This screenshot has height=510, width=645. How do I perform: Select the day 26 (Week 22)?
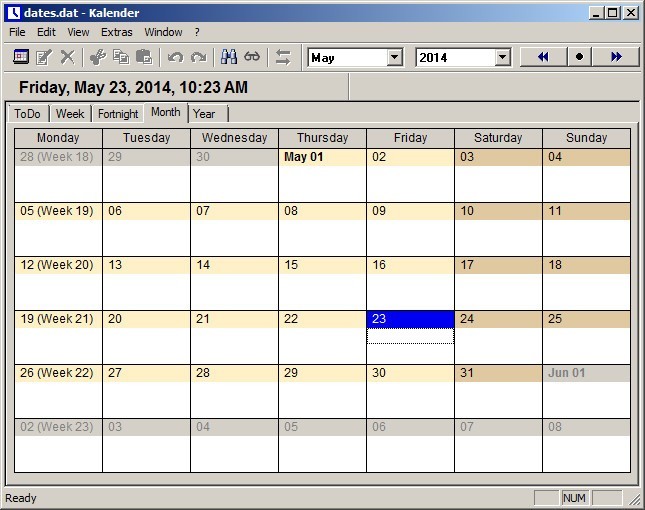point(58,392)
